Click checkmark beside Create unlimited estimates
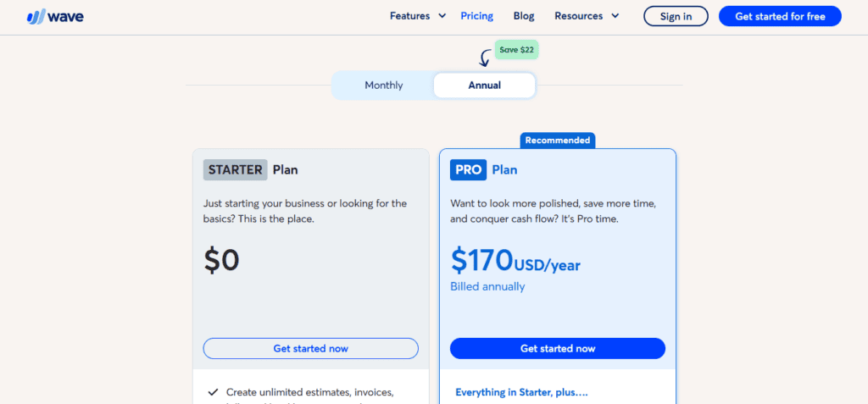 (213, 392)
